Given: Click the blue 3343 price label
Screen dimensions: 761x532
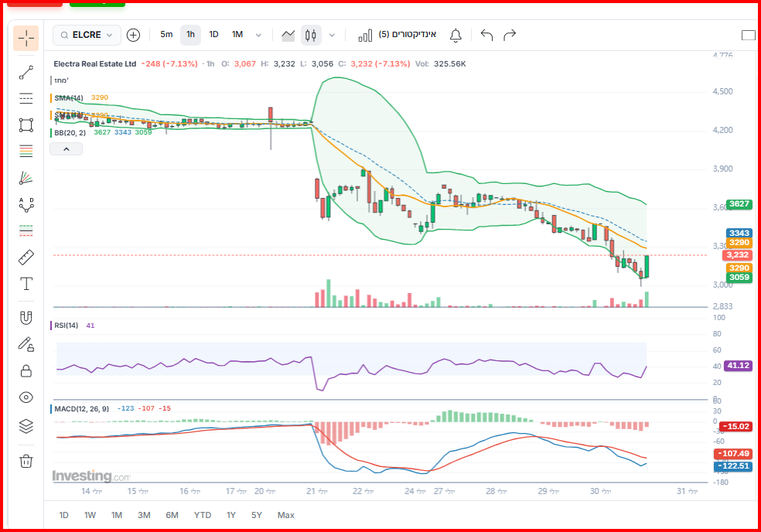Looking at the screenshot, I should tap(739, 233).
